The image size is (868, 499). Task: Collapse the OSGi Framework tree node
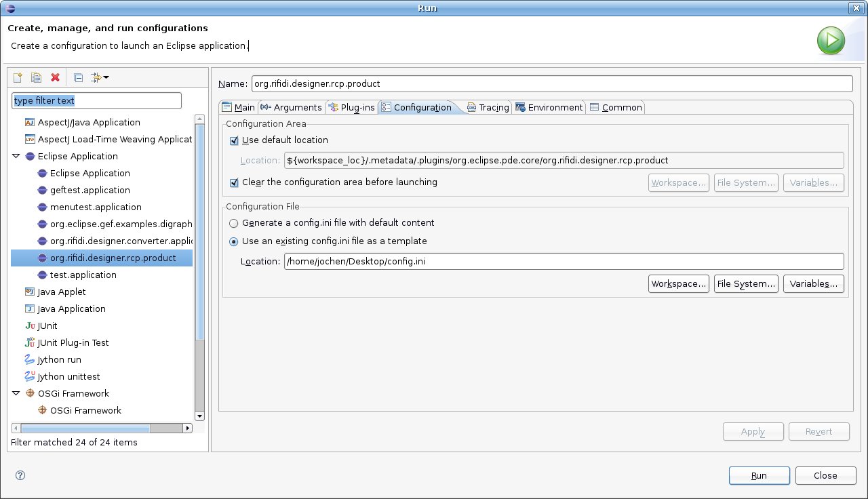pyautogui.click(x=16, y=394)
